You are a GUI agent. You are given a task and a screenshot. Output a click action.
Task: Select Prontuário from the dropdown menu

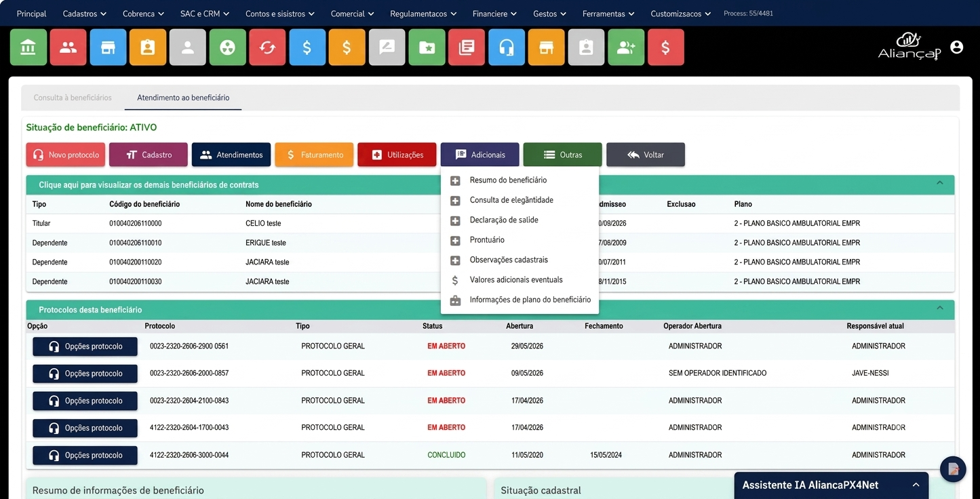[x=520, y=240]
